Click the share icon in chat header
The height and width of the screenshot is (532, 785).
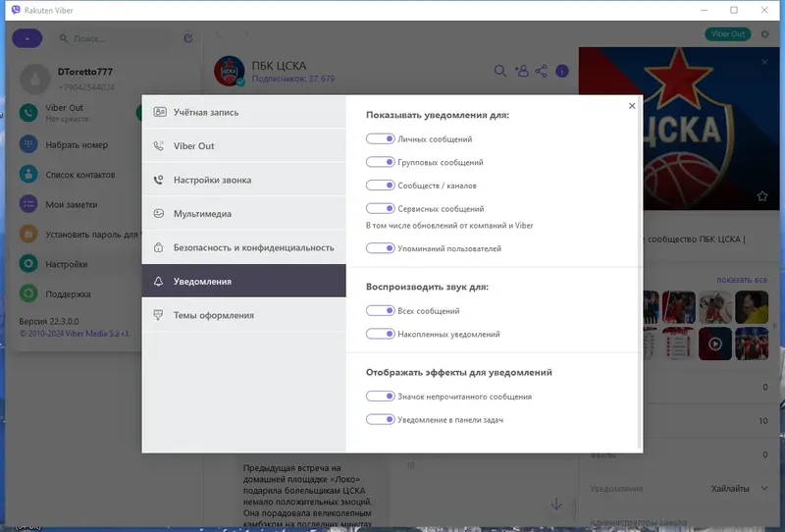point(542,71)
